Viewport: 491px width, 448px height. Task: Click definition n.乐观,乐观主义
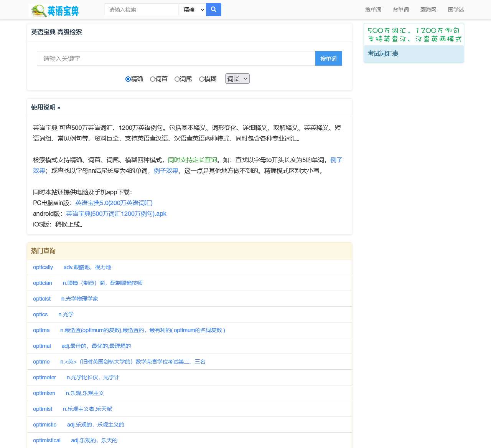(x=85, y=393)
